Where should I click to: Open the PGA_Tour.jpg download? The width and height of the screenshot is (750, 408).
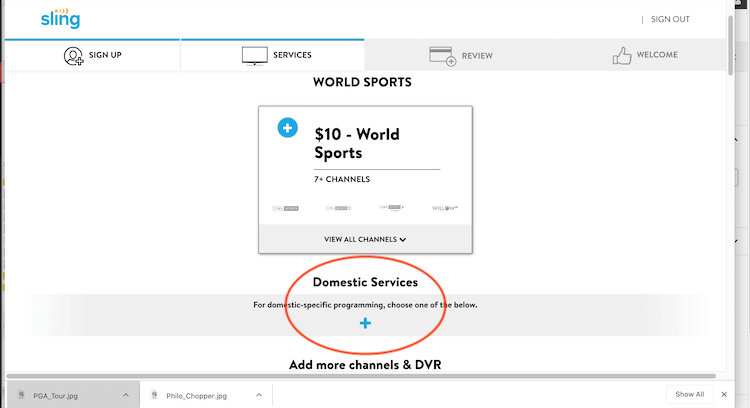(55, 396)
